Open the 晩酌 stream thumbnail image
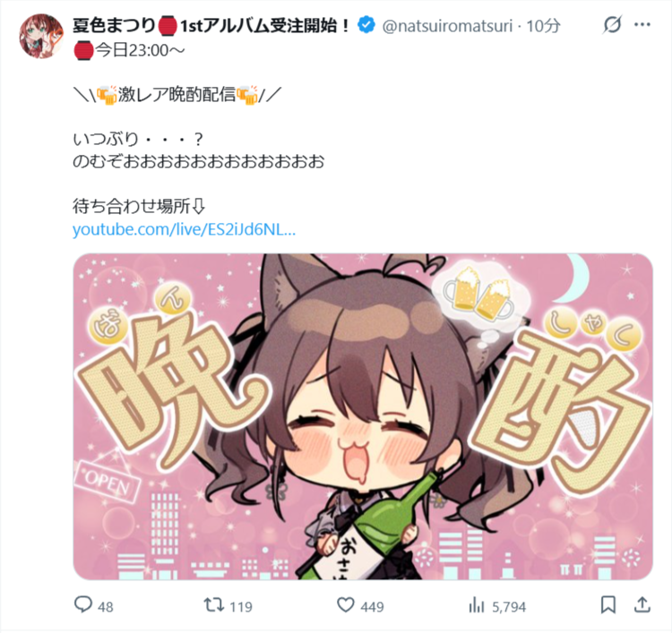 tap(363, 416)
